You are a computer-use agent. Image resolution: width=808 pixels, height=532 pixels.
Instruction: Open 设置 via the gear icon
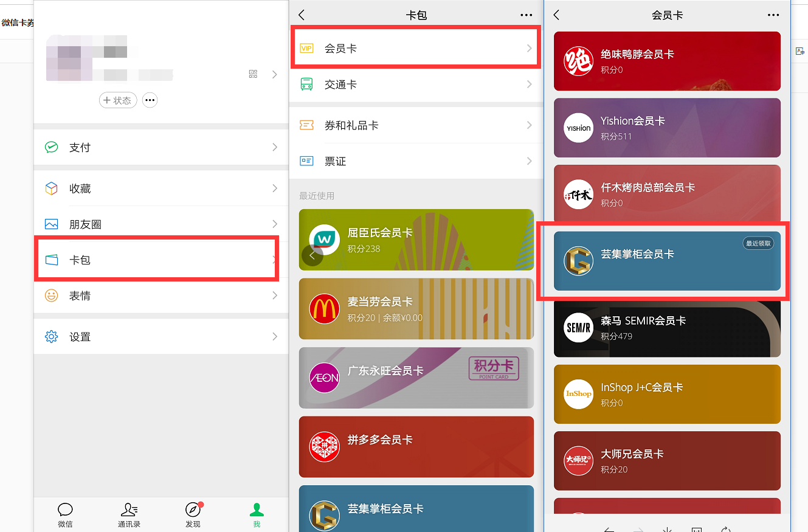click(x=52, y=336)
